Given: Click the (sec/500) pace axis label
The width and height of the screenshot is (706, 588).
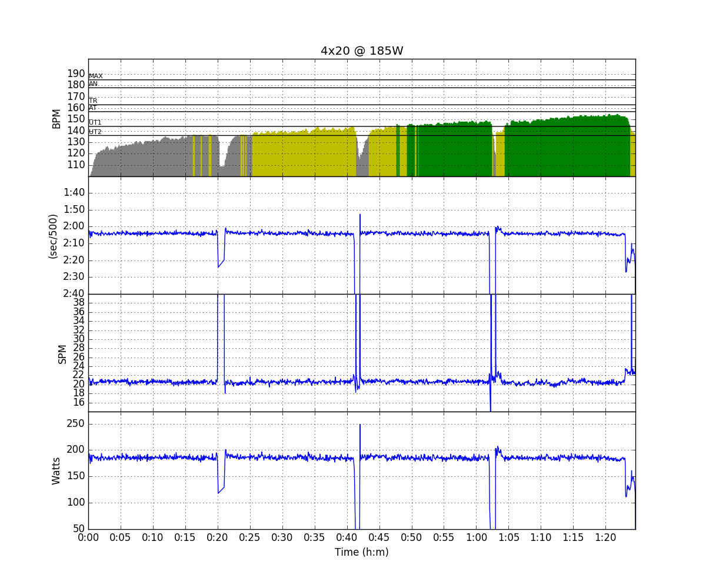Looking at the screenshot, I should click(x=52, y=236).
